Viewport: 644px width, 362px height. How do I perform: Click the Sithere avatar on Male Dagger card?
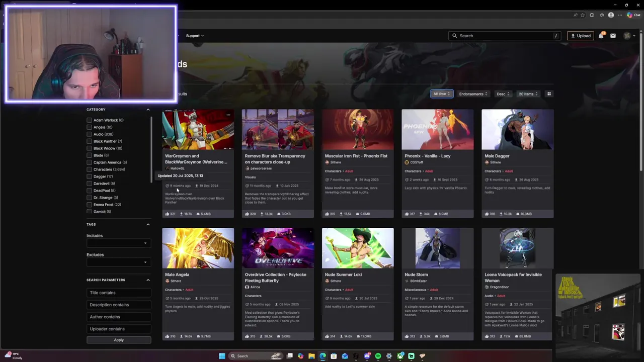click(x=487, y=162)
